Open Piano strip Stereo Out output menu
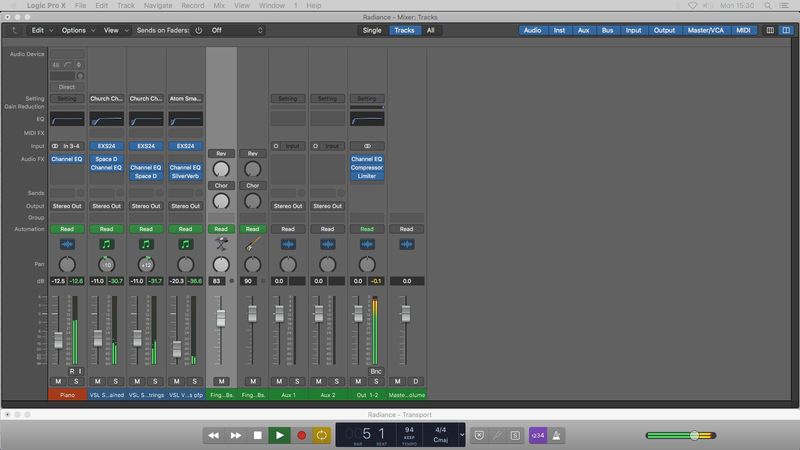Screen dimensions: 800x450 [67, 206]
